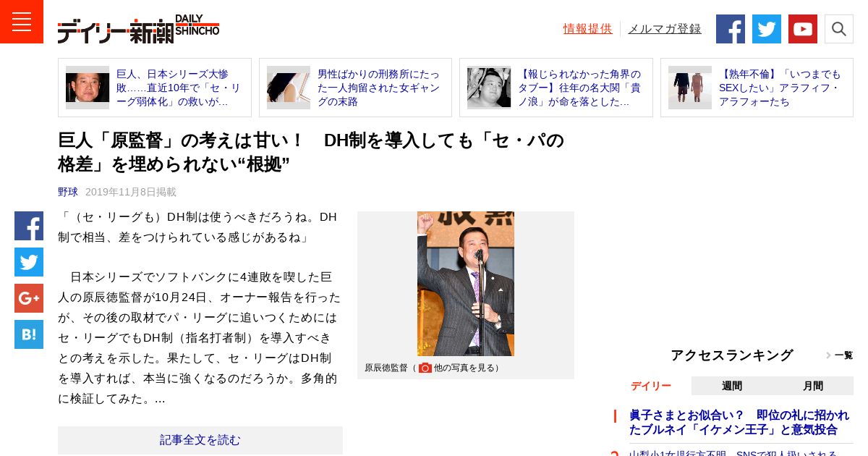Click the 情報提供 link
The image size is (868, 456).
(588, 29)
